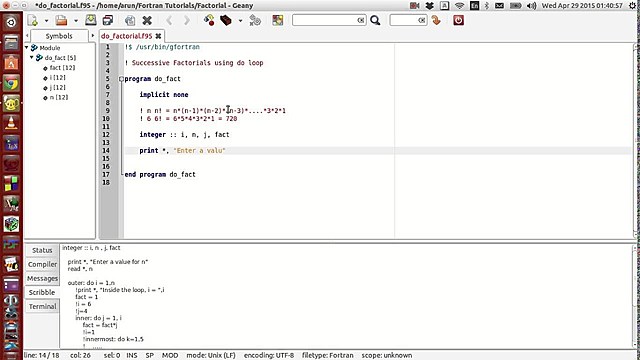Click 'outer: do i = 1,n' in Scribble
Viewport: 640px width, 360px height.
[x=91, y=282]
